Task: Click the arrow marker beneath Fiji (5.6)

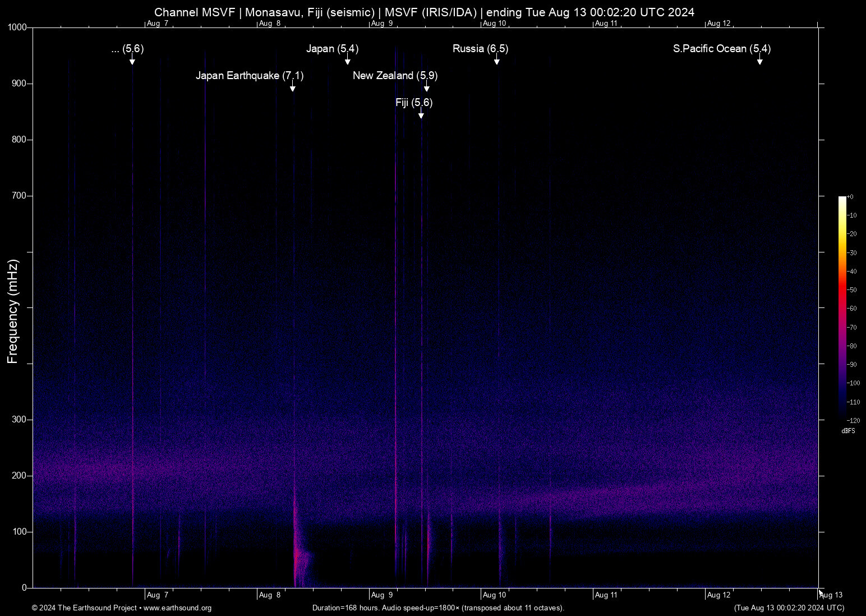Action: (x=421, y=115)
